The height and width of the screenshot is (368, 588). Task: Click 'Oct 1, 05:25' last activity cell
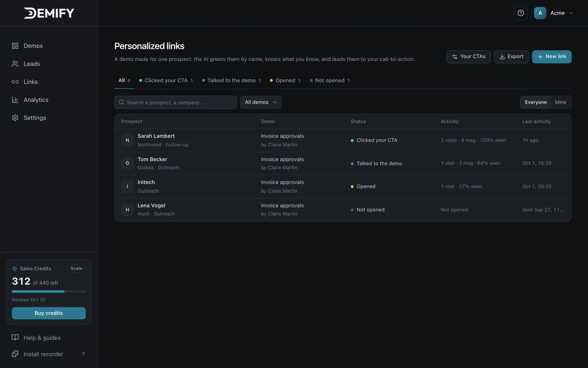point(537,186)
